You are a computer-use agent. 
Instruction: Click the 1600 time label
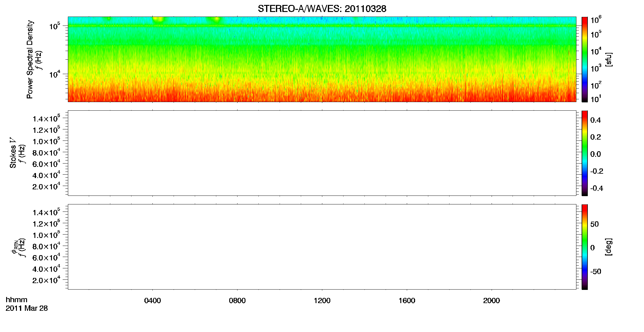point(407,301)
